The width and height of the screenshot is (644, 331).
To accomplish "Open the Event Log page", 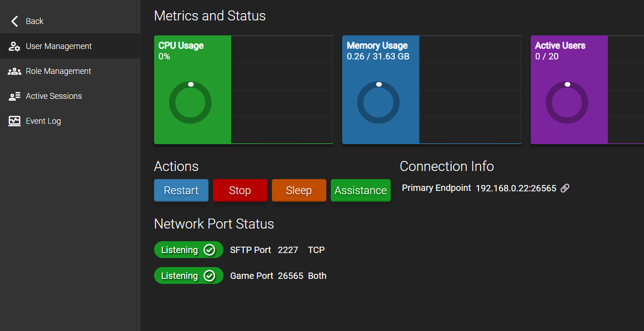I will [70, 121].
